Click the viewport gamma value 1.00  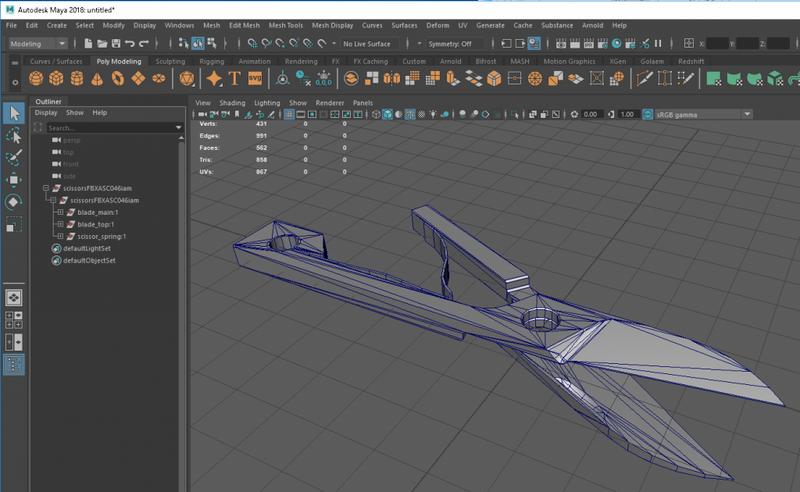628,114
